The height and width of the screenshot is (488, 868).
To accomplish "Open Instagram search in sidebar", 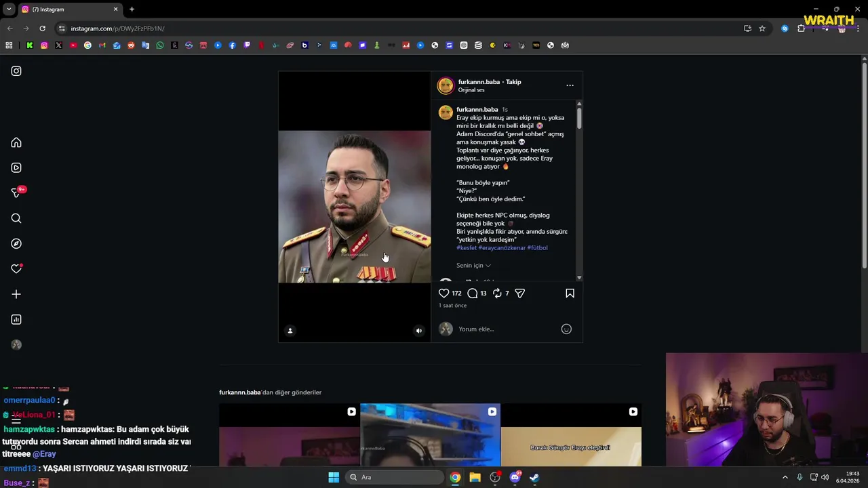I will (16, 218).
